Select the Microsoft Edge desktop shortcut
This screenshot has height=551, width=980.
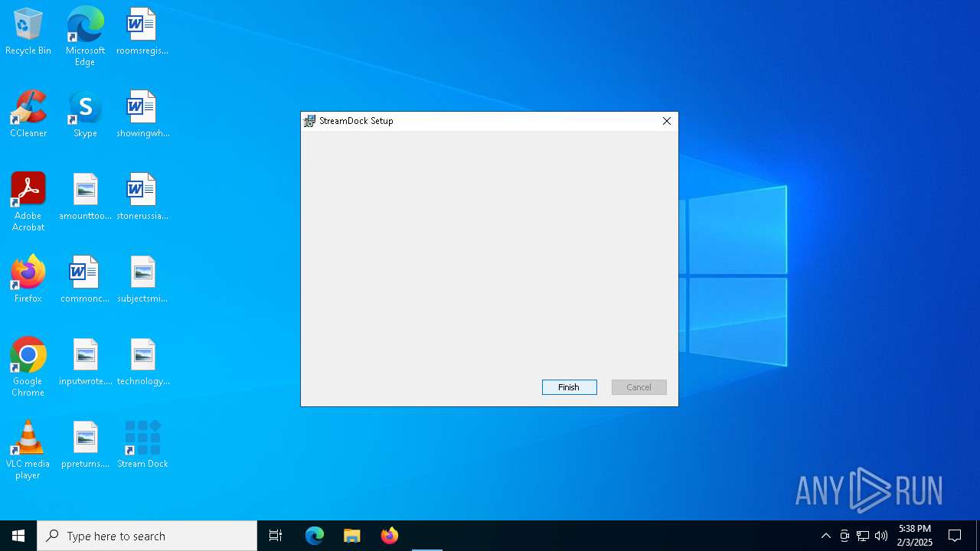[x=85, y=36]
